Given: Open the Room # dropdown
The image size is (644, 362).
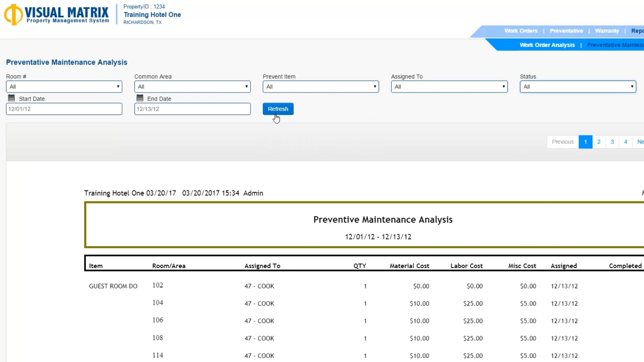Looking at the screenshot, I should (x=64, y=87).
